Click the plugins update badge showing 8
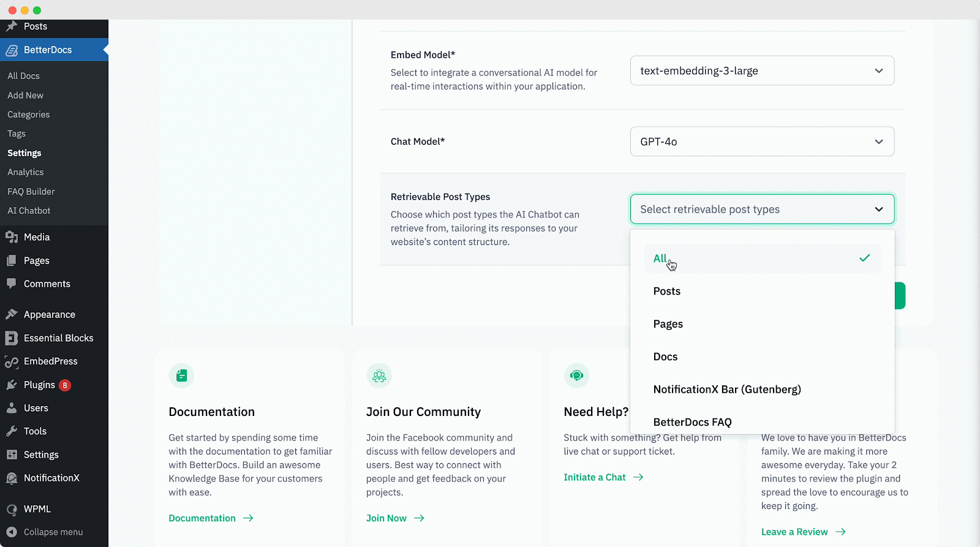This screenshot has height=547, width=980. [x=65, y=385]
